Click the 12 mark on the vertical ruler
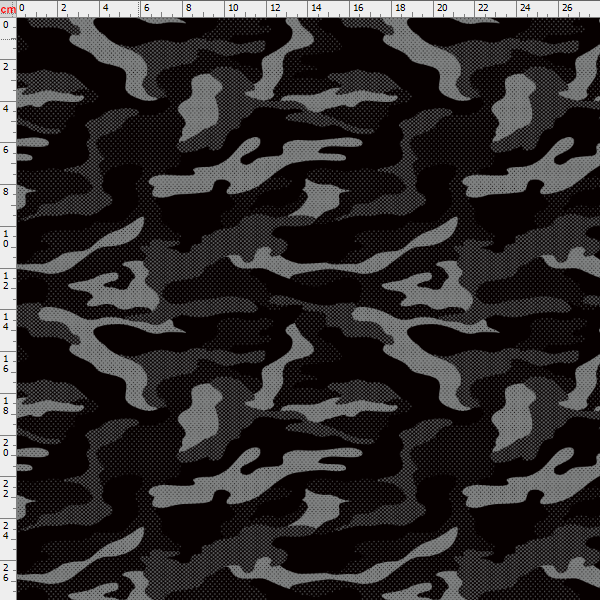Image resolution: width=600 pixels, height=600 pixels. [5, 280]
